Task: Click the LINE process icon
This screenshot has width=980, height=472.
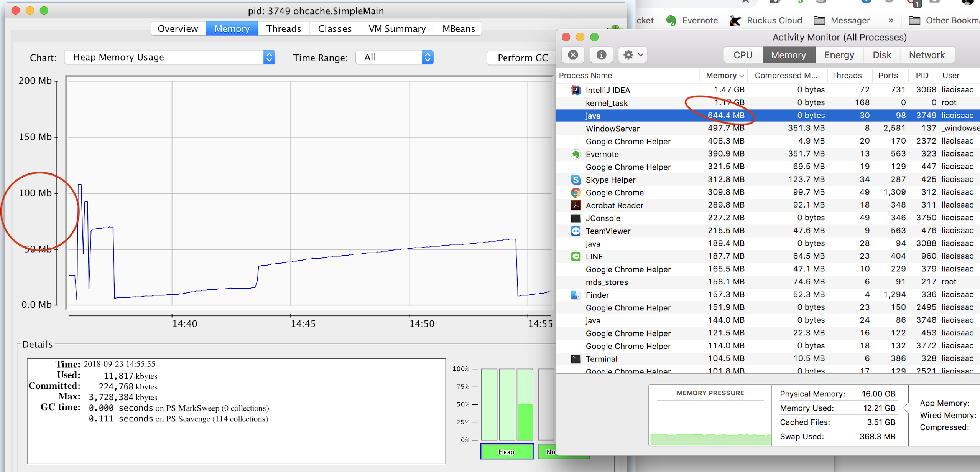Action: click(576, 256)
